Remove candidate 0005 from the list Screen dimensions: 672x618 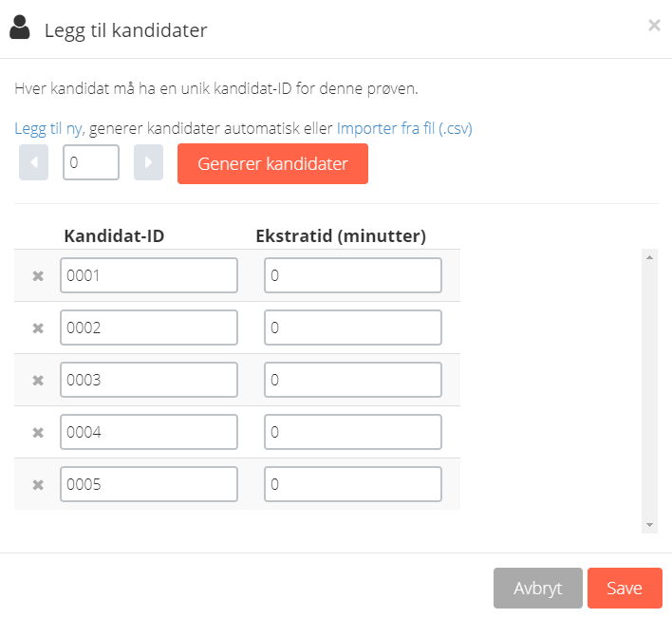point(38,485)
